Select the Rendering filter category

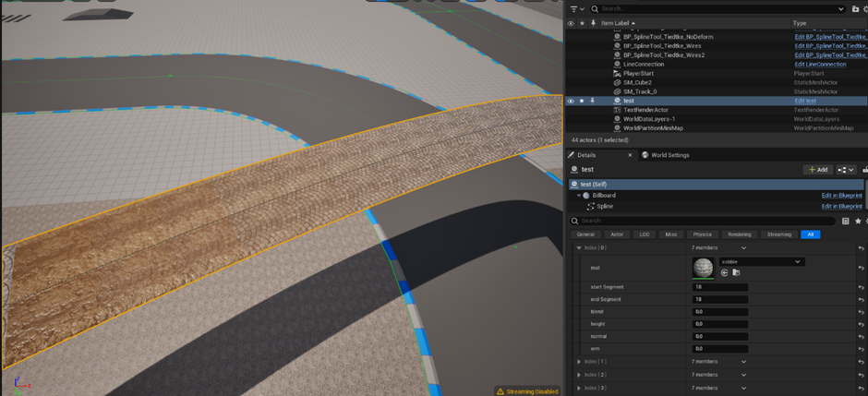[x=739, y=234]
